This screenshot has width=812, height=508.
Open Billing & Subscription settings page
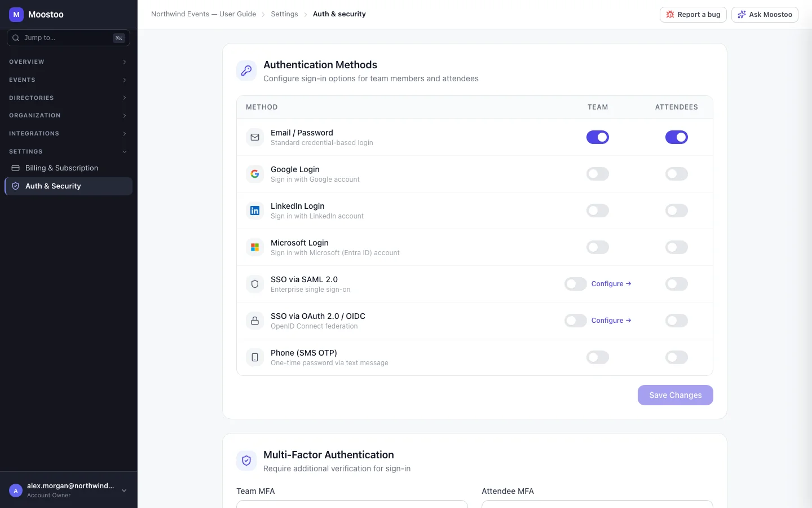click(x=68, y=168)
